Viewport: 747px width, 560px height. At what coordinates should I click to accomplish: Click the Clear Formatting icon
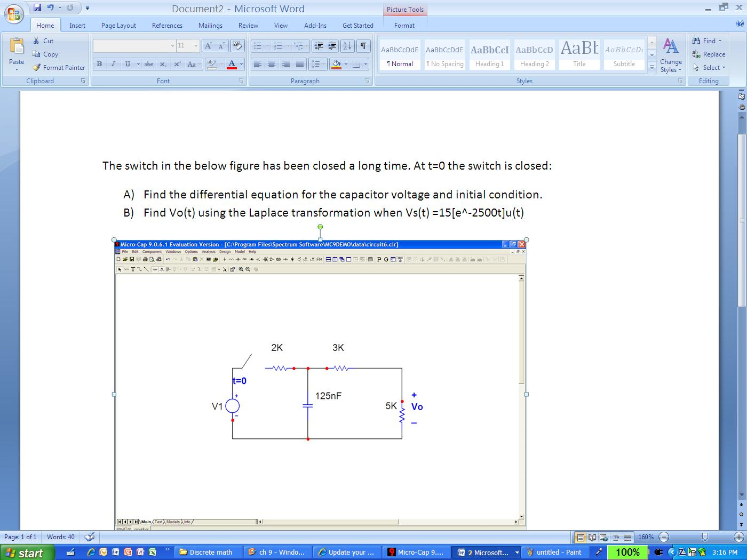(x=237, y=46)
